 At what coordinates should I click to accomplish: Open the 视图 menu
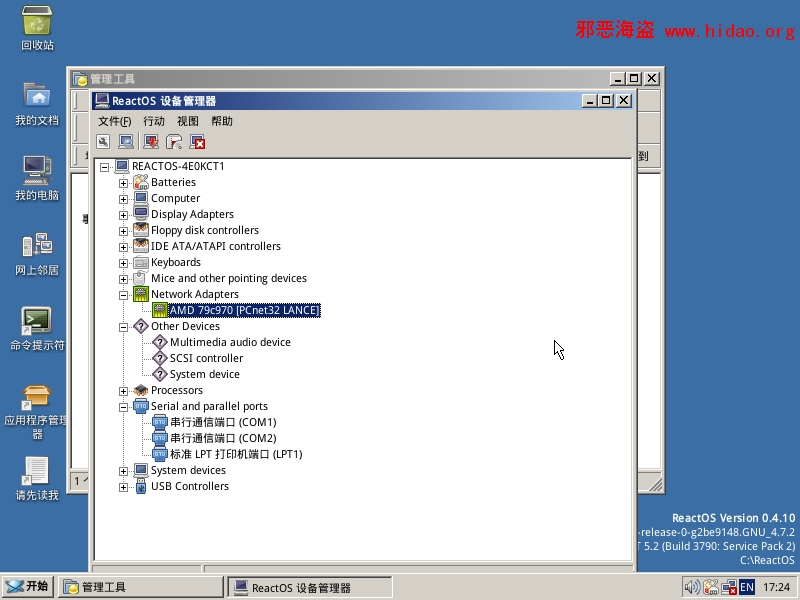click(188, 121)
